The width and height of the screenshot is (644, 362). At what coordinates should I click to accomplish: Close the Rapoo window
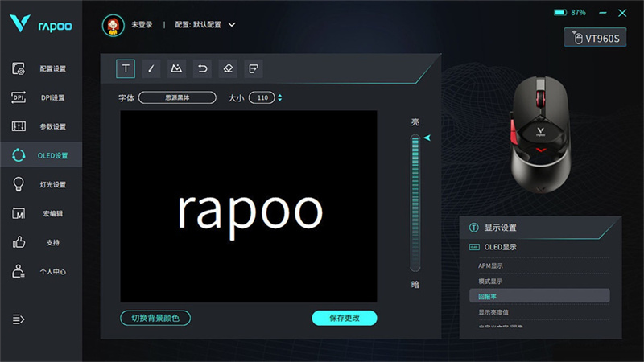(622, 13)
